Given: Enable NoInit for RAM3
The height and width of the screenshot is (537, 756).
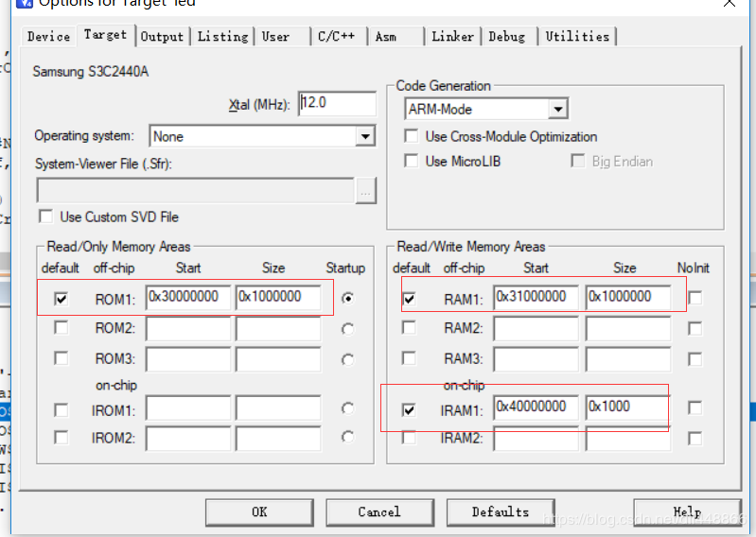Looking at the screenshot, I should (695, 359).
